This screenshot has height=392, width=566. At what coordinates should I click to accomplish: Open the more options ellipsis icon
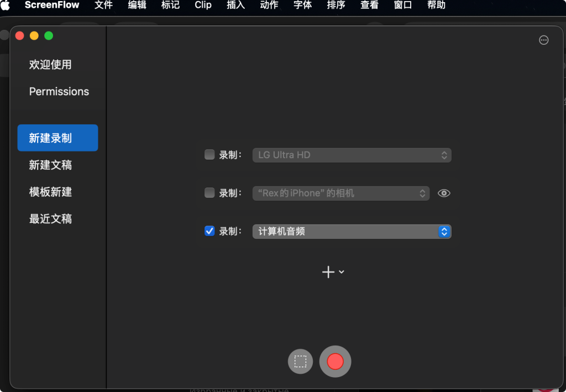coord(544,40)
